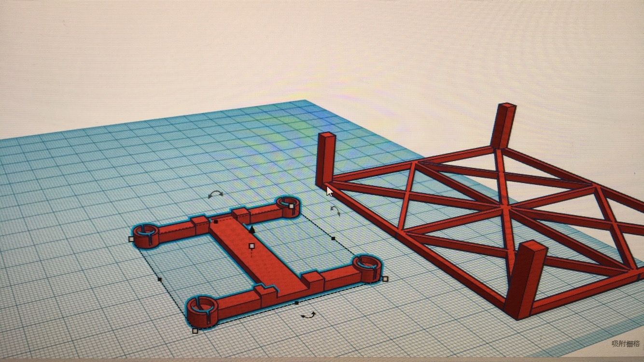Image resolution: width=644 pixels, height=362 pixels.
Task: Select the white corner handle beside the right ring clip
Action: tap(385, 278)
